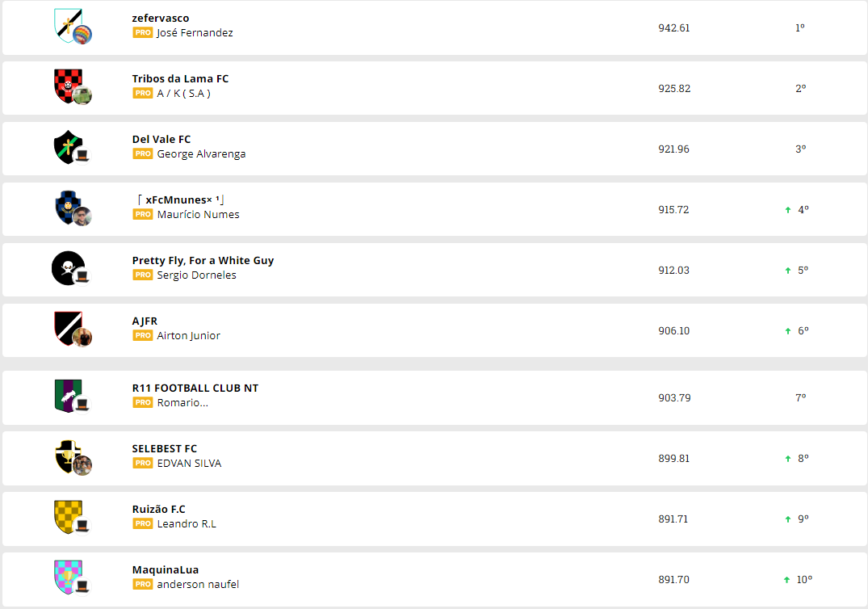Viewport: 868px width, 609px height.
Task: Click the Ruizão F.C yellow checkered shield
Action: 66,515
